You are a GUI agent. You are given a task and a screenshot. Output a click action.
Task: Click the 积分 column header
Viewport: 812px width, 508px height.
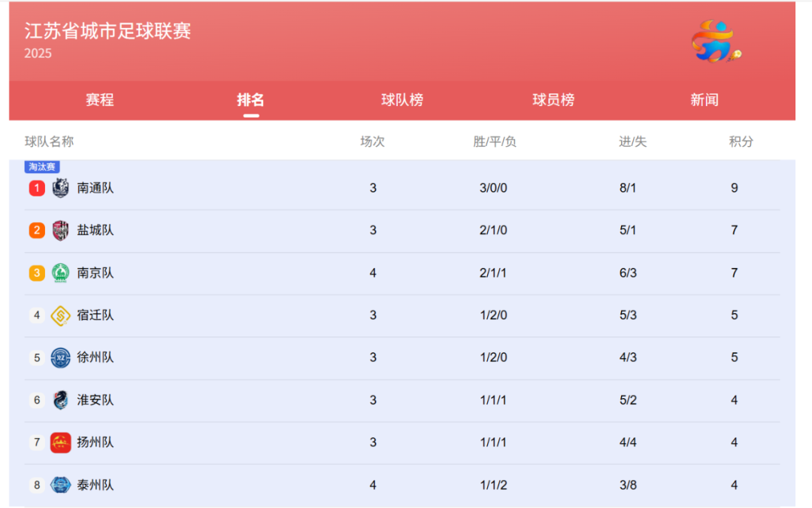pyautogui.click(x=741, y=141)
